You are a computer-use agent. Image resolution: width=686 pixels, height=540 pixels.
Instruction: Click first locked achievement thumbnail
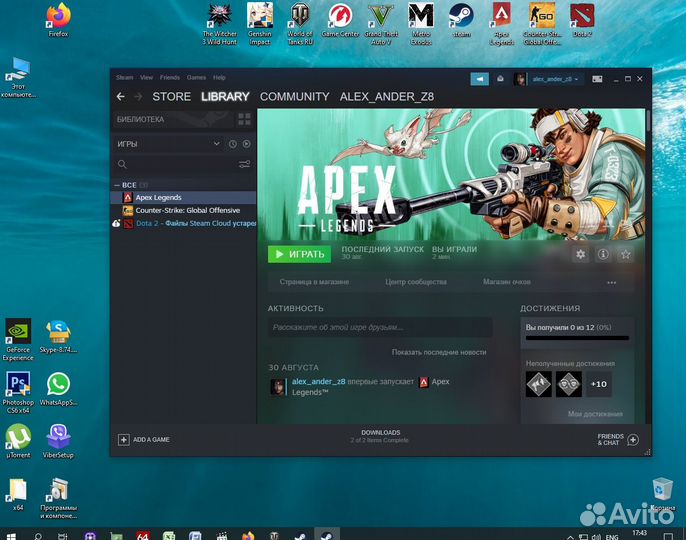pyautogui.click(x=539, y=384)
